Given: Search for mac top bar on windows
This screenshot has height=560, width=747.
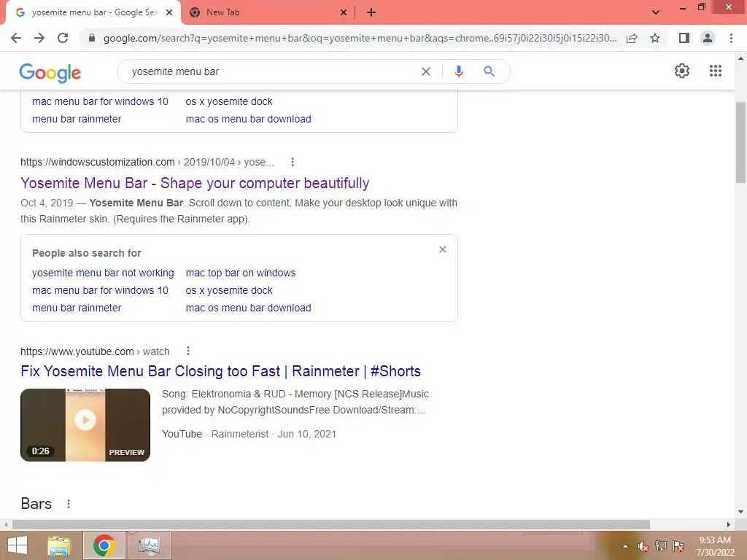Looking at the screenshot, I should [241, 273].
